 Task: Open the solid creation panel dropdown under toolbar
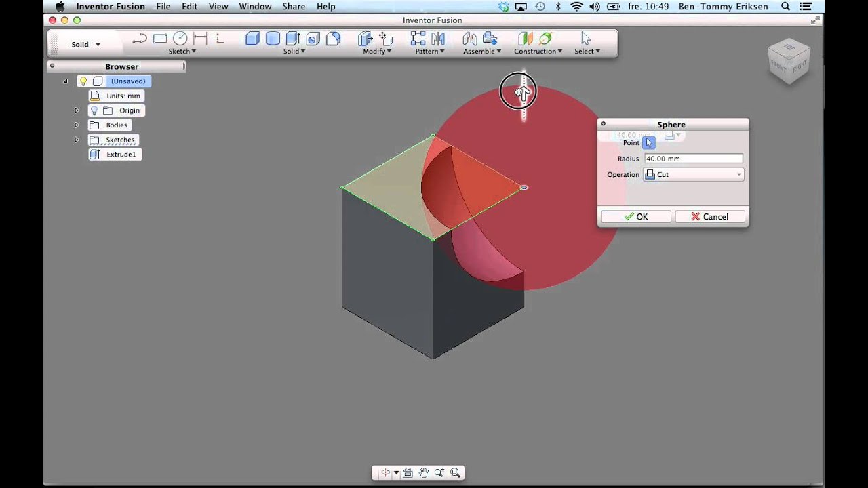pos(294,52)
